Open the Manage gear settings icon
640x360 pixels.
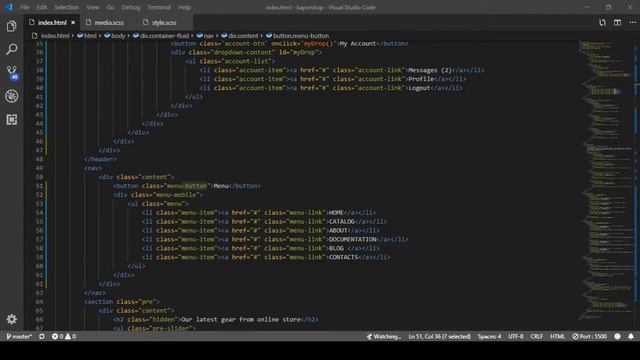pos(11,319)
